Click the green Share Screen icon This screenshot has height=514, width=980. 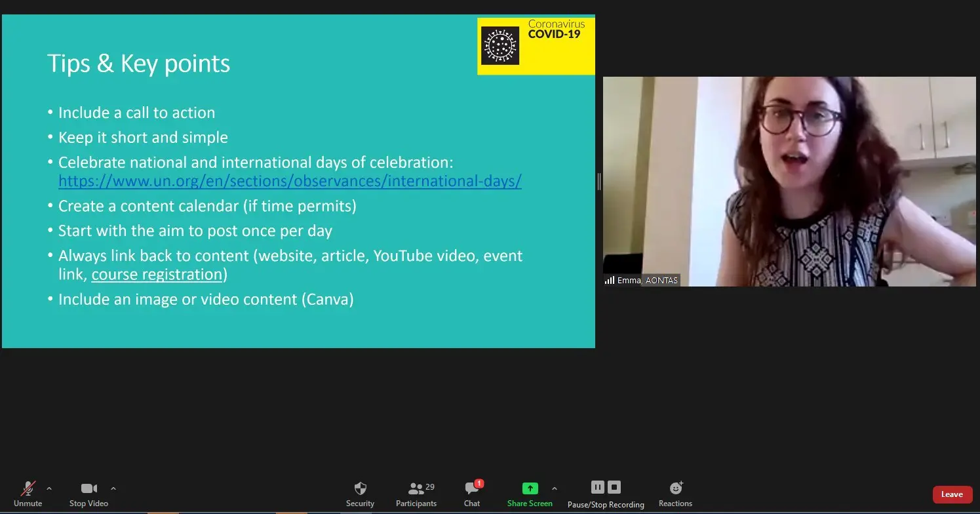pos(530,488)
